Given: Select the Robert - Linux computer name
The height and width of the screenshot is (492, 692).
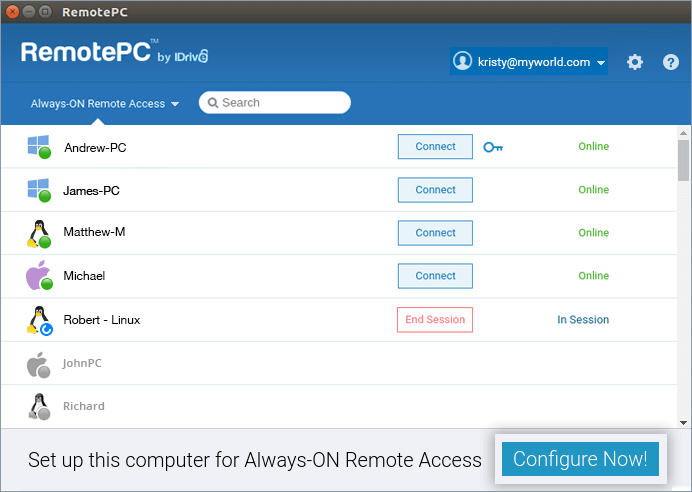Looking at the screenshot, I should (x=102, y=320).
